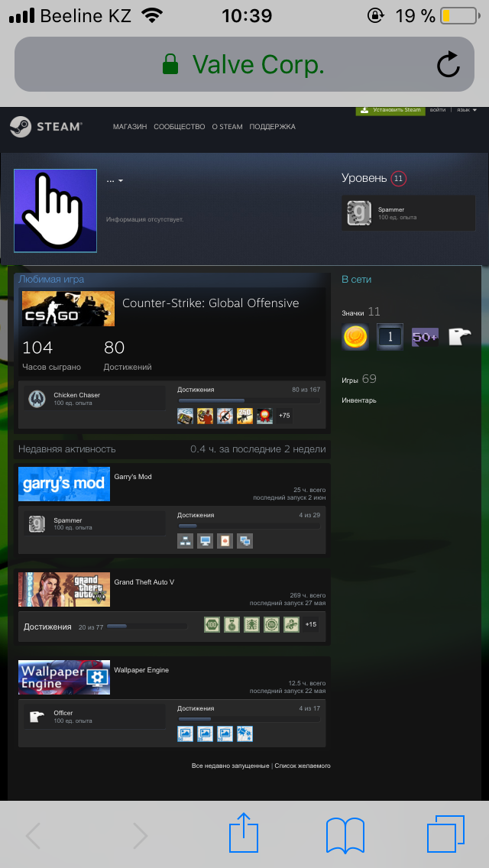Open second CS:GO achievement icon
489x868 pixels.
[x=205, y=416]
